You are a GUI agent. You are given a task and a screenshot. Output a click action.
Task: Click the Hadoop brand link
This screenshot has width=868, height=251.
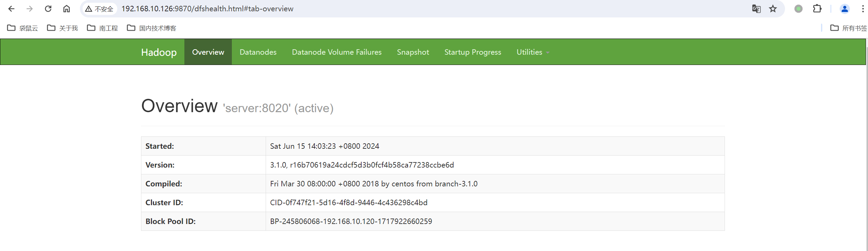pyautogui.click(x=159, y=52)
